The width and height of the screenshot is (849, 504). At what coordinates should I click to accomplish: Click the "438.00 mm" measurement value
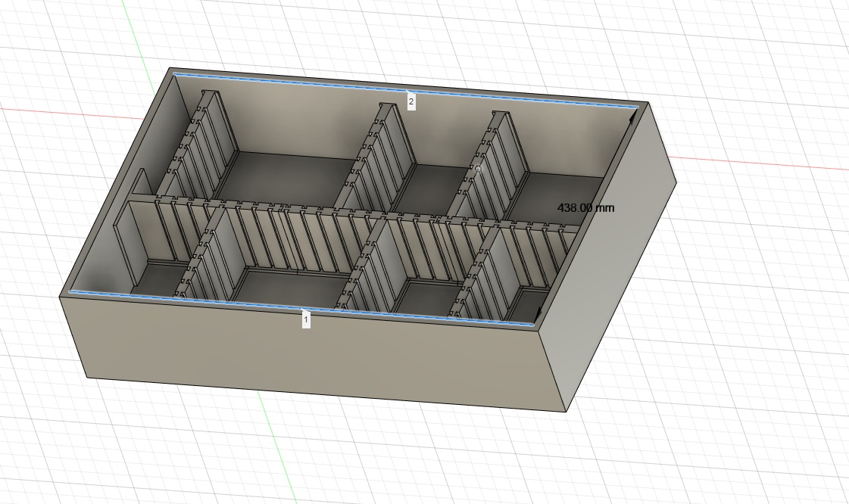585,207
